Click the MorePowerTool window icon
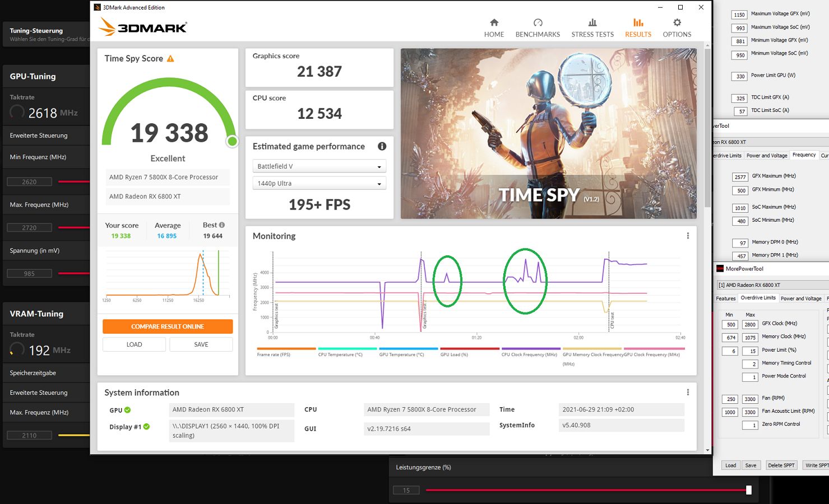Screen dimensions: 829x504 [720, 269]
